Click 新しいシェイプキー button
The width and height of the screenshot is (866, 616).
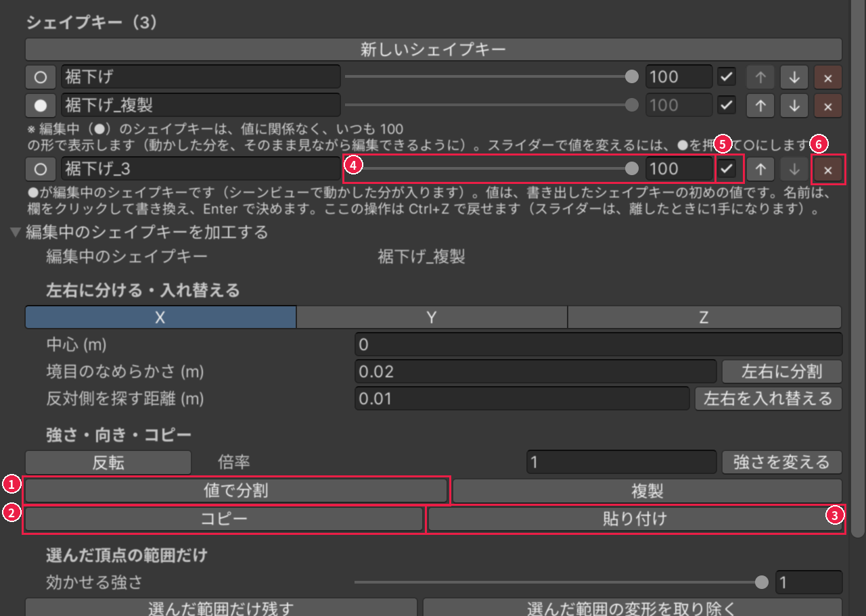[434, 49]
